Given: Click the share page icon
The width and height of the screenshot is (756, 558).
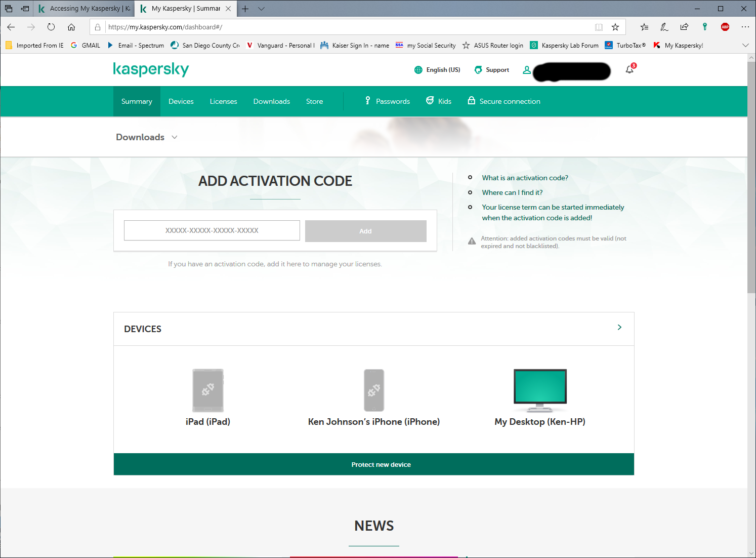Looking at the screenshot, I should 685,27.
